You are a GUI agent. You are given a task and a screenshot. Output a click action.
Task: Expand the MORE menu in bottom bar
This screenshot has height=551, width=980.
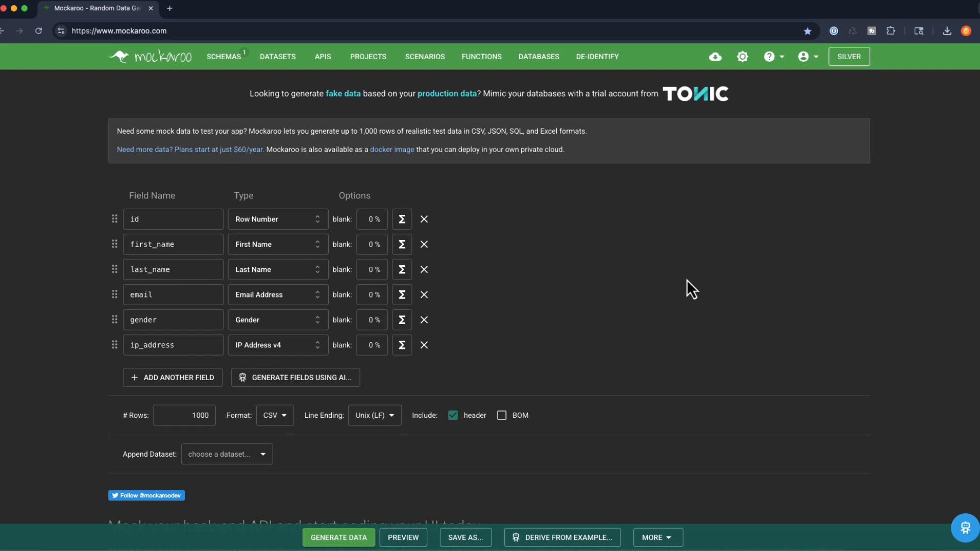point(658,537)
